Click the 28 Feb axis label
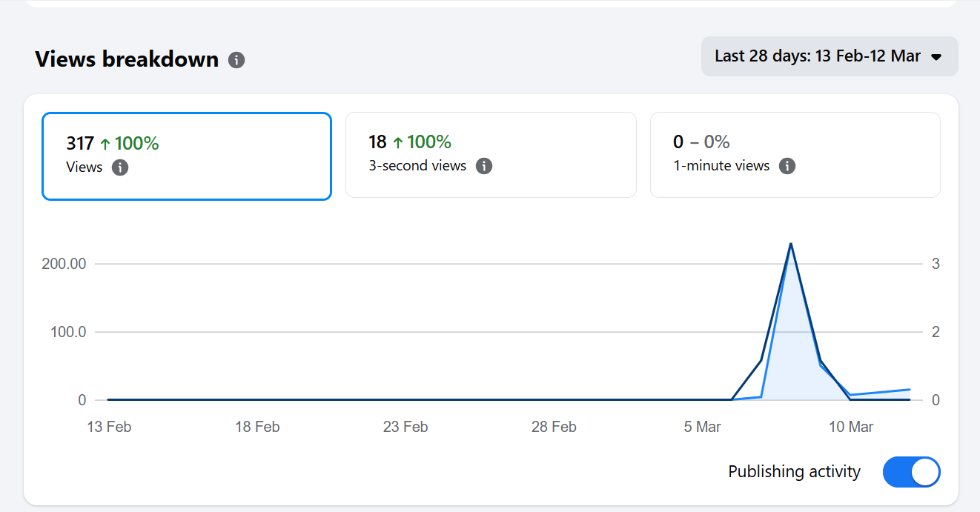The width and height of the screenshot is (980, 512). coord(554,427)
